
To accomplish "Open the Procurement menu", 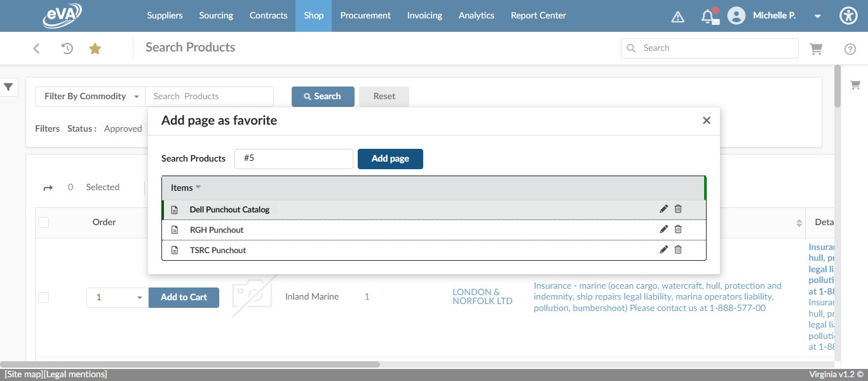I will tap(365, 15).
